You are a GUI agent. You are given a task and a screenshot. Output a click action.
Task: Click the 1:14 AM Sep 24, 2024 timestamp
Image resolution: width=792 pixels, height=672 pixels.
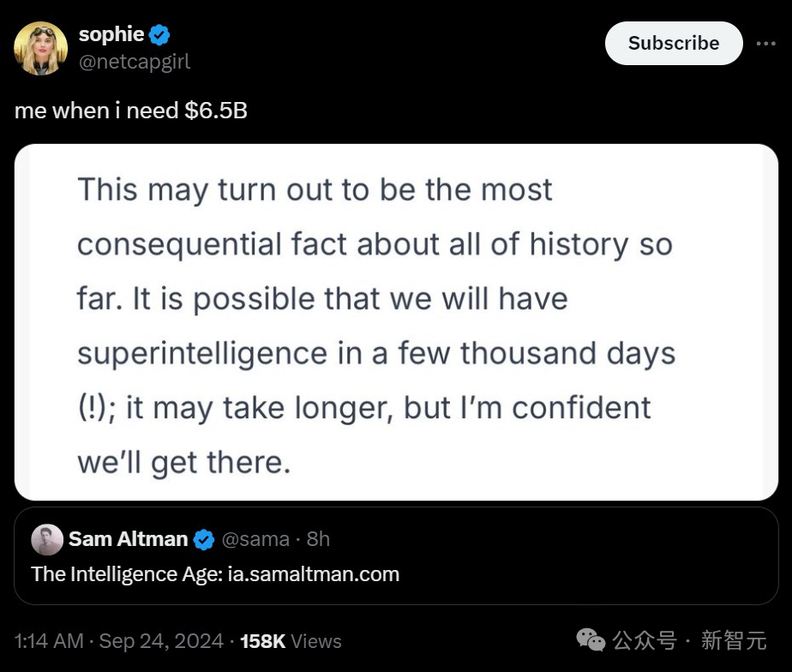click(x=119, y=641)
